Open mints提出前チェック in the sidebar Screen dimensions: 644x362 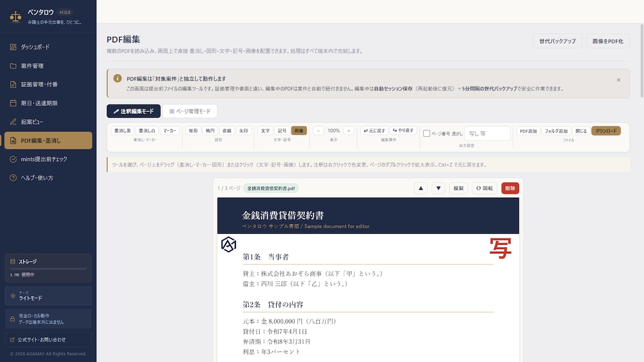(x=48, y=159)
